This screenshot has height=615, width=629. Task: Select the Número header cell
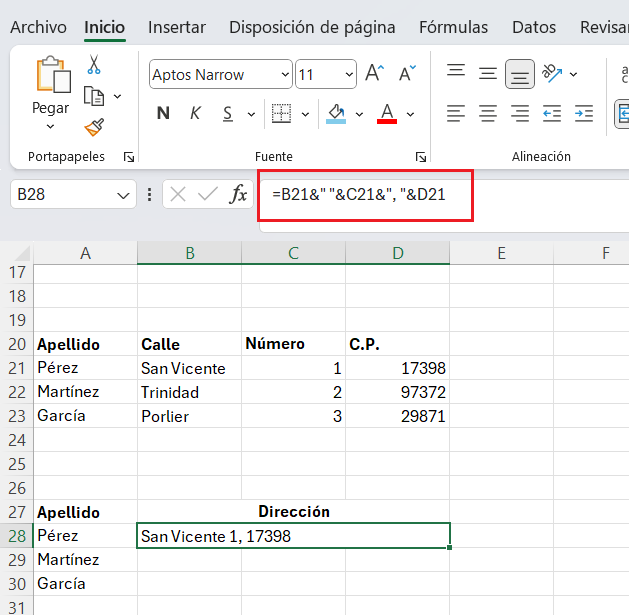pos(294,344)
